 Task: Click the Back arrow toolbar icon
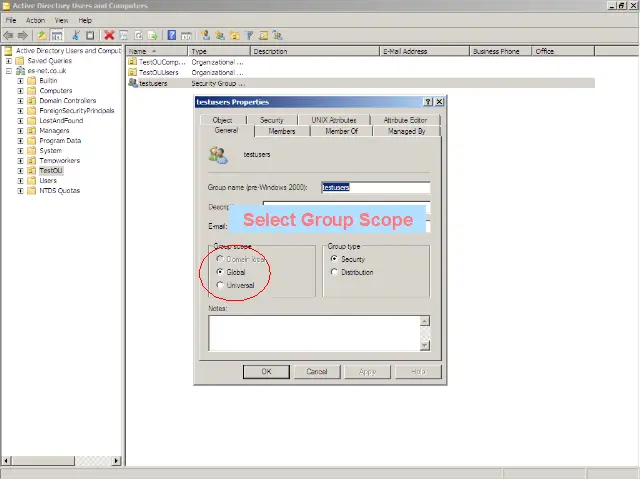click(x=8, y=36)
